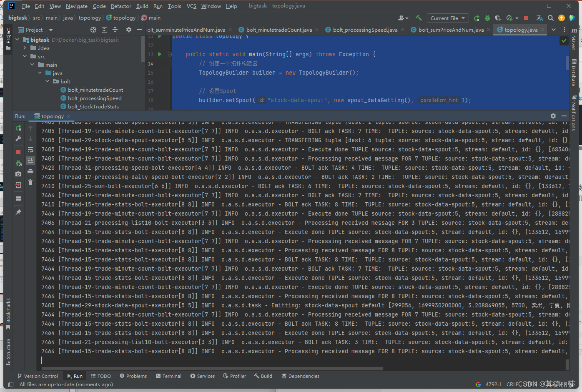Start debugging with the bug icon

487,18
